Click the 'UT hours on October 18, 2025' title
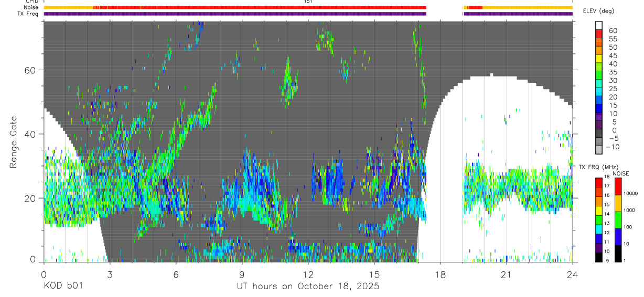 (x=308, y=287)
